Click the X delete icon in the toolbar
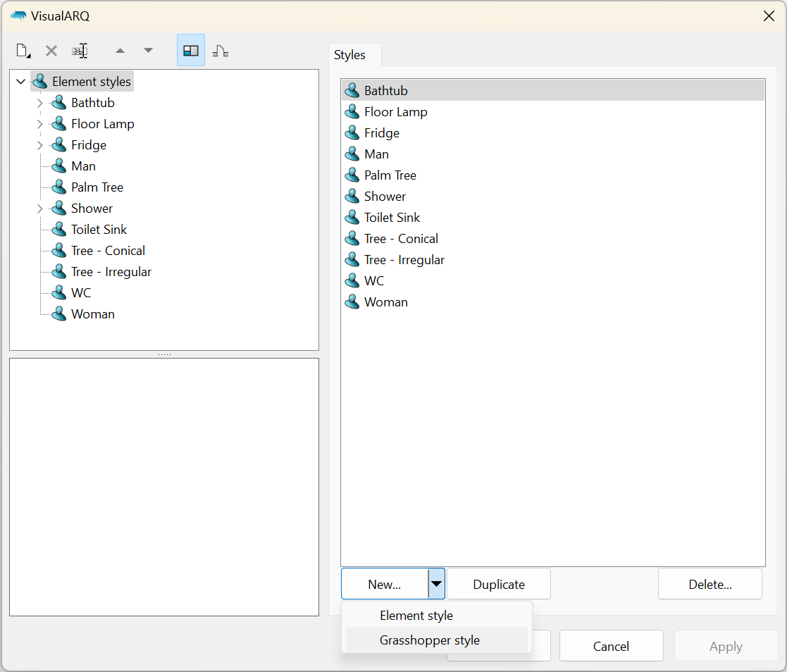 (x=51, y=51)
